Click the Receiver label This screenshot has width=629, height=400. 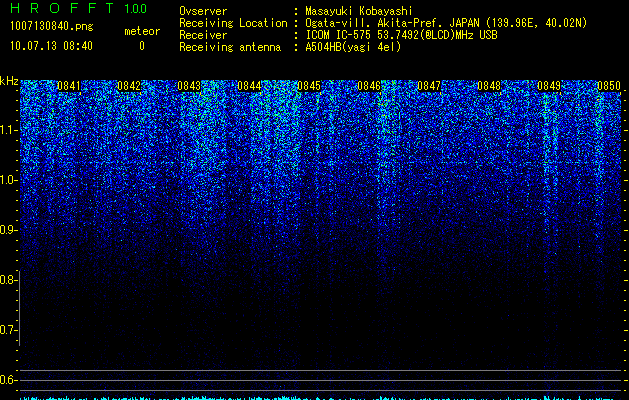[203, 35]
